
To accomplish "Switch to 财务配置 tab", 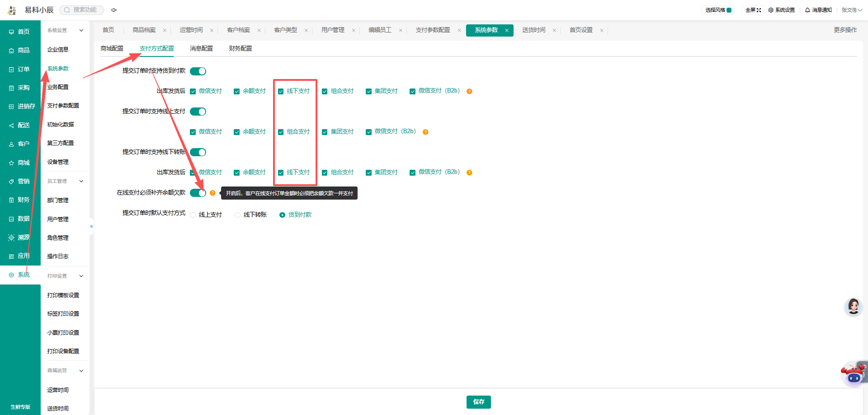I will click(241, 48).
